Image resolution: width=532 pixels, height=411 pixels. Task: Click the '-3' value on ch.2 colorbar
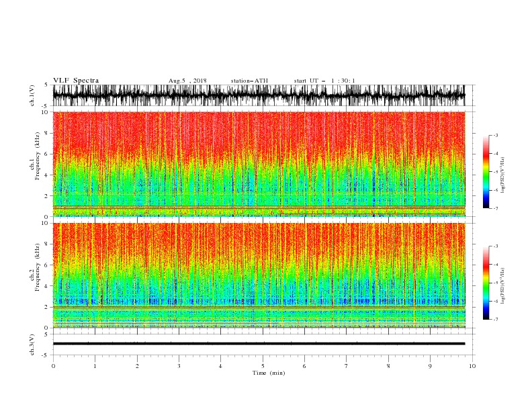pyautogui.click(x=496, y=246)
